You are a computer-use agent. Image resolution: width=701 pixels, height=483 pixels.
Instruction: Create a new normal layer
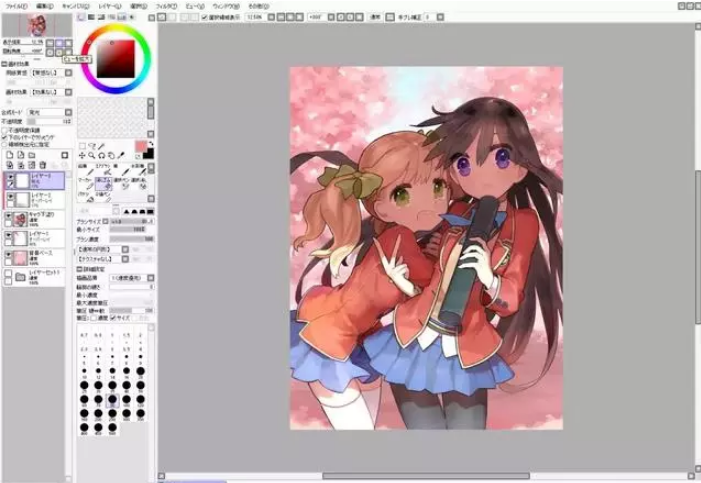(x=10, y=155)
